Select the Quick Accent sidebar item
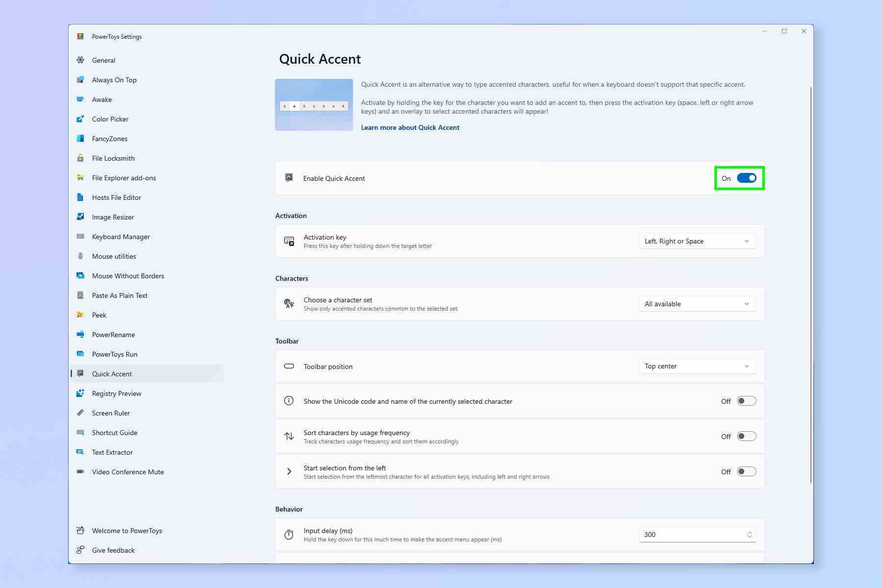 (147, 374)
